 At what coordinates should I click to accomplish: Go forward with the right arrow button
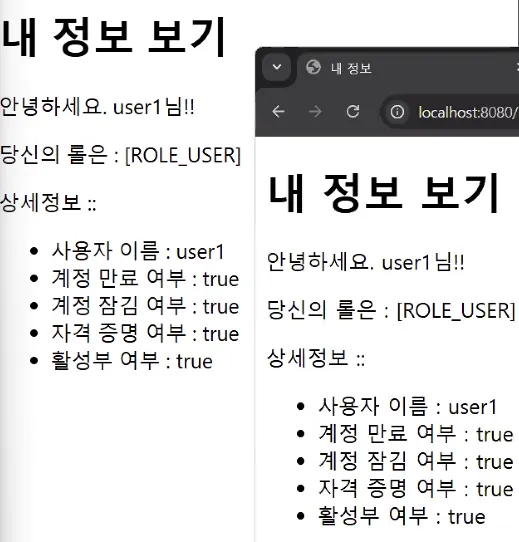tap(315, 112)
